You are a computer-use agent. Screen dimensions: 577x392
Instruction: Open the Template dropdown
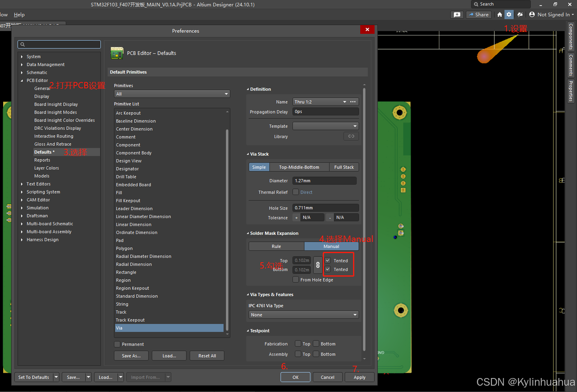pos(325,126)
